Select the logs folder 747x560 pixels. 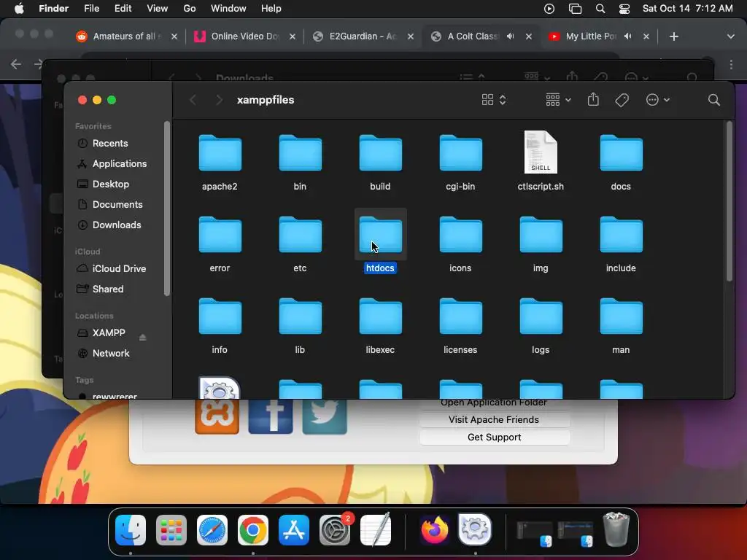click(x=541, y=316)
